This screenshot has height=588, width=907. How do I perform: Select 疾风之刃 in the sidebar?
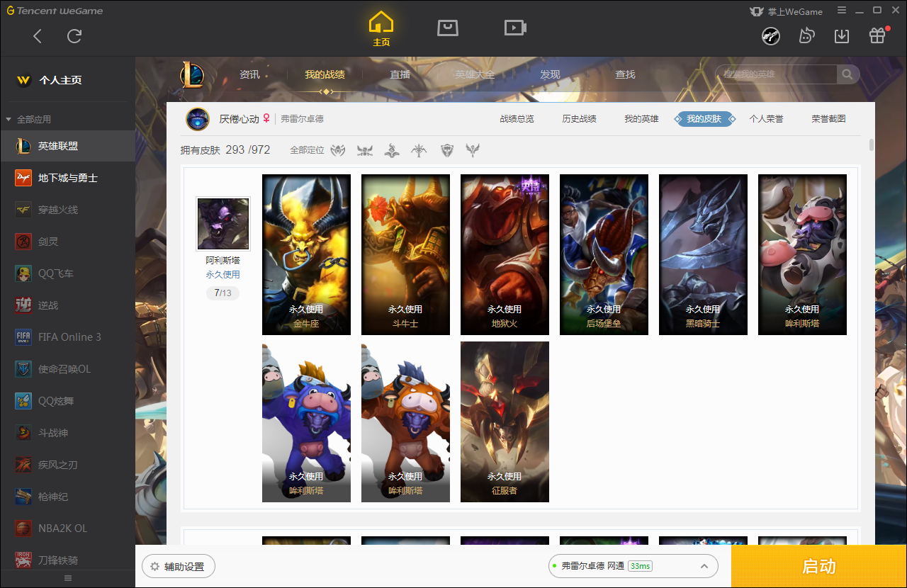coord(67,465)
